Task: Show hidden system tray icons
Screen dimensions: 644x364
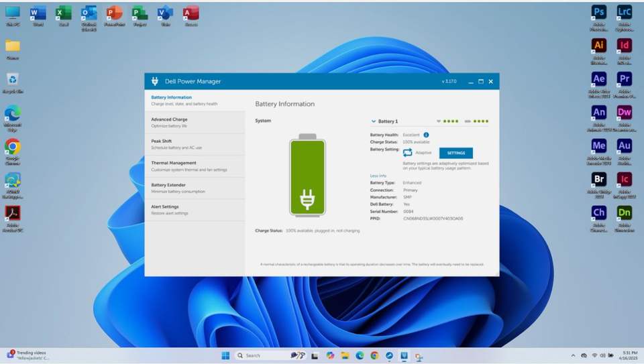Action: pos(573,355)
